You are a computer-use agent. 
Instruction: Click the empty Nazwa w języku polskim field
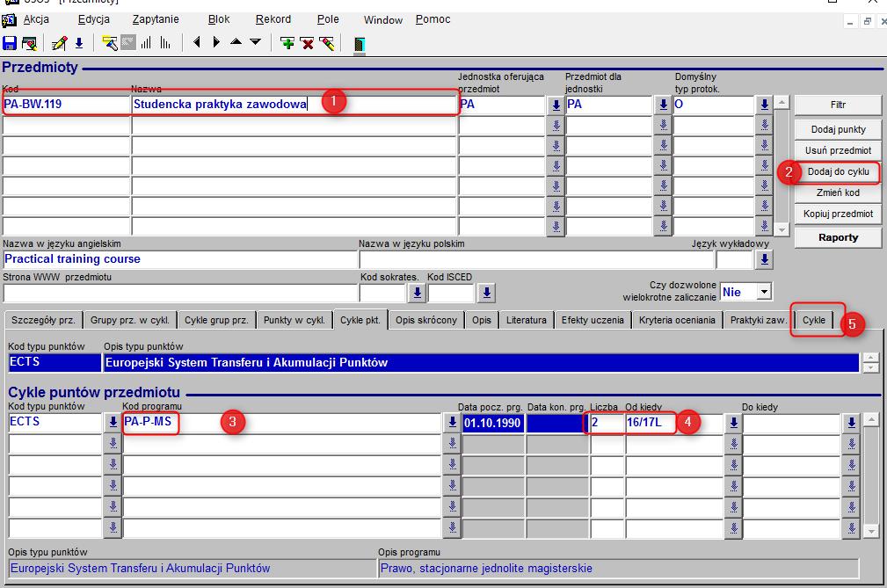pos(536,259)
